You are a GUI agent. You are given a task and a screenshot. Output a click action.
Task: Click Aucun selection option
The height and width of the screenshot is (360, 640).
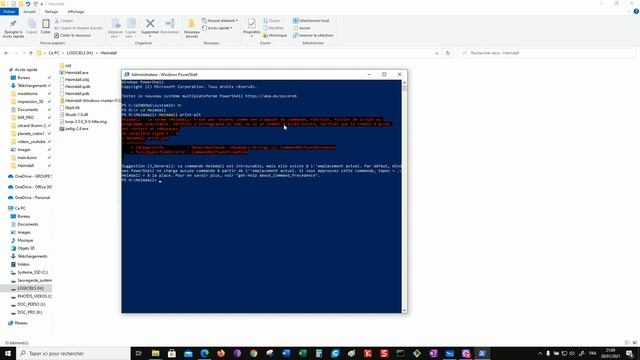coord(302,28)
